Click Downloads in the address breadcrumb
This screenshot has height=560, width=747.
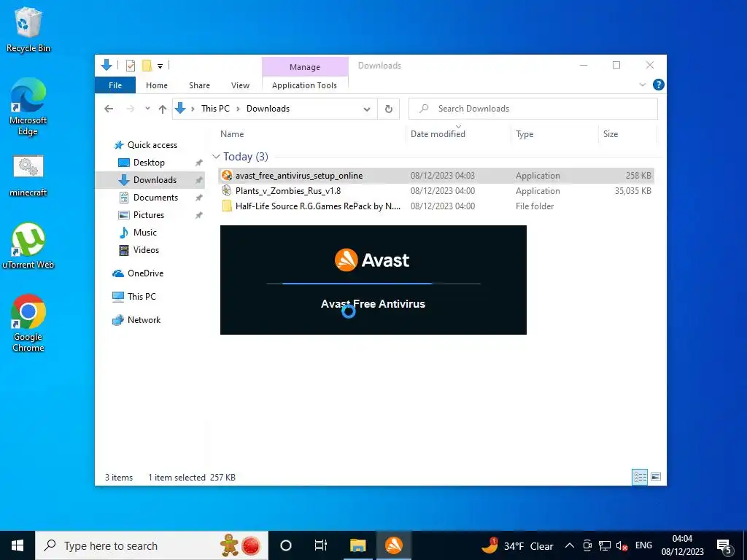pos(268,109)
